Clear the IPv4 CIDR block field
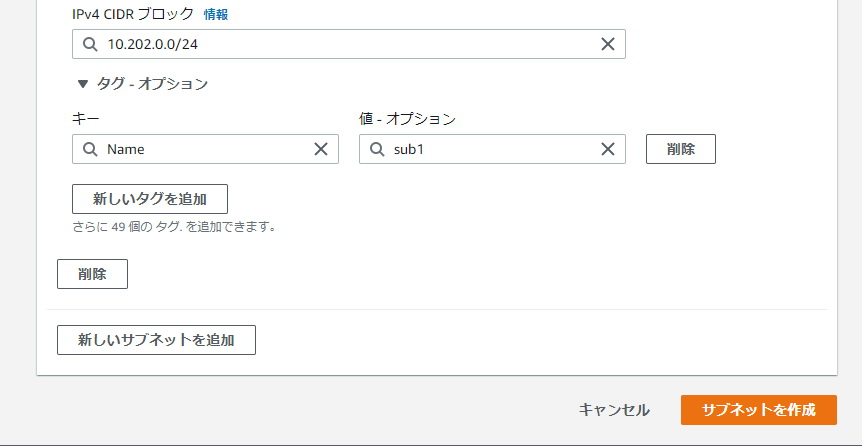The image size is (862, 446). (x=607, y=44)
